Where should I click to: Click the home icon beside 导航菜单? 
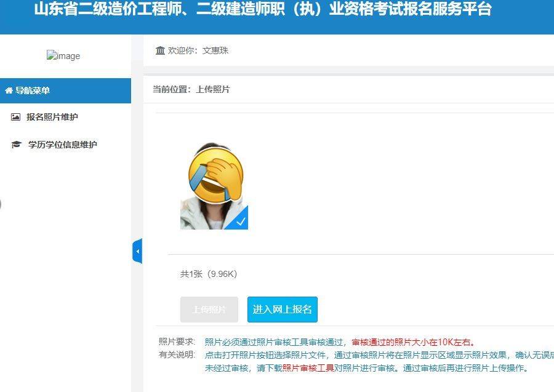(9, 90)
